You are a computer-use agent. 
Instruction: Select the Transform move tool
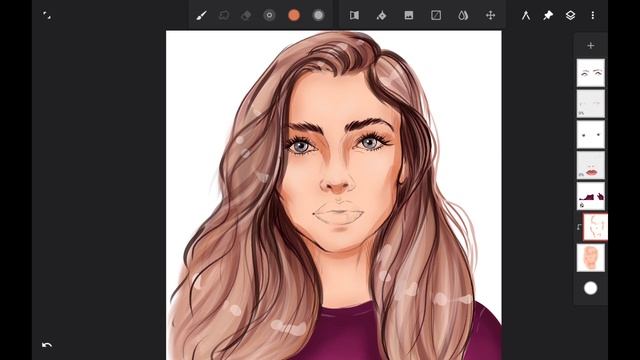(490, 16)
